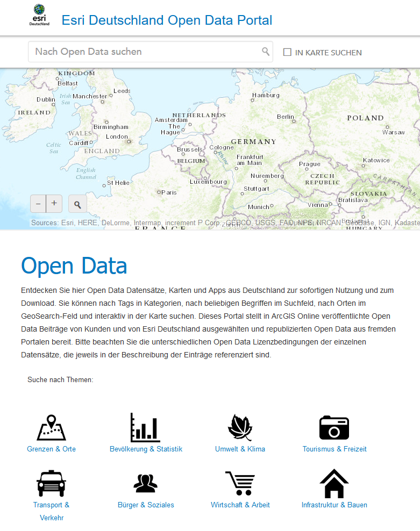Screen dimensions: 420x531
Task: Click the Vienna label on the map
Action: pos(318,205)
